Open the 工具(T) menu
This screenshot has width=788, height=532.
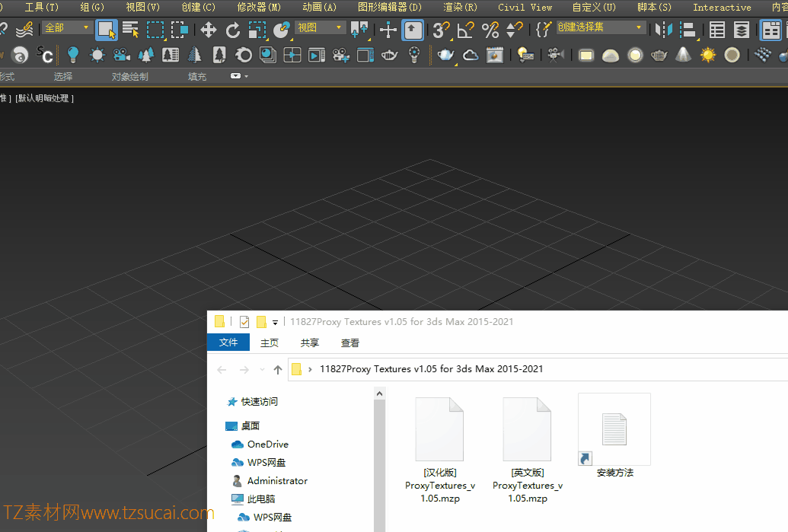tap(42, 7)
